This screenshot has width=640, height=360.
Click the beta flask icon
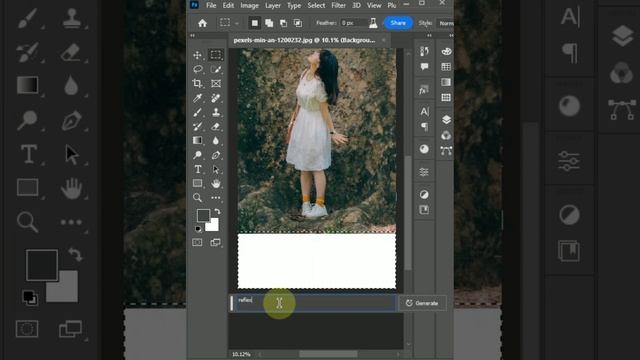point(373,23)
